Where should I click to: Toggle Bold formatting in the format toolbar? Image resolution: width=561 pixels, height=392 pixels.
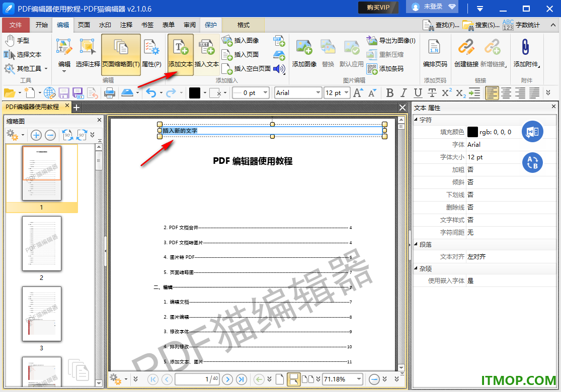pos(390,93)
